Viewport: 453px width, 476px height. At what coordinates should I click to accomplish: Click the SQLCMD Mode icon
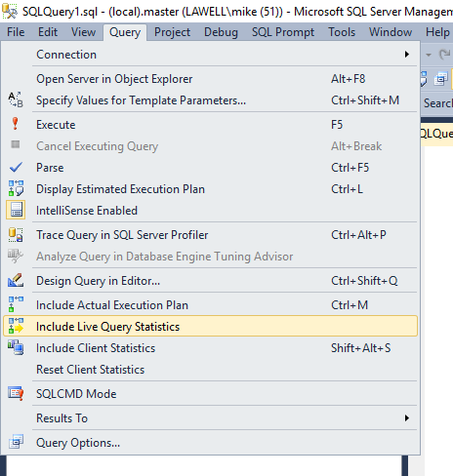click(x=16, y=393)
